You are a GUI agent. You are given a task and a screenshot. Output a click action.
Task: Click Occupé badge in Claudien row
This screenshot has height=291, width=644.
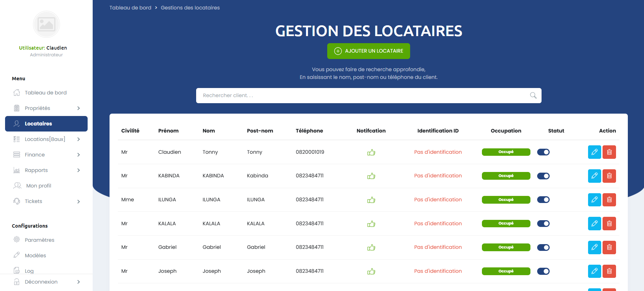click(506, 152)
